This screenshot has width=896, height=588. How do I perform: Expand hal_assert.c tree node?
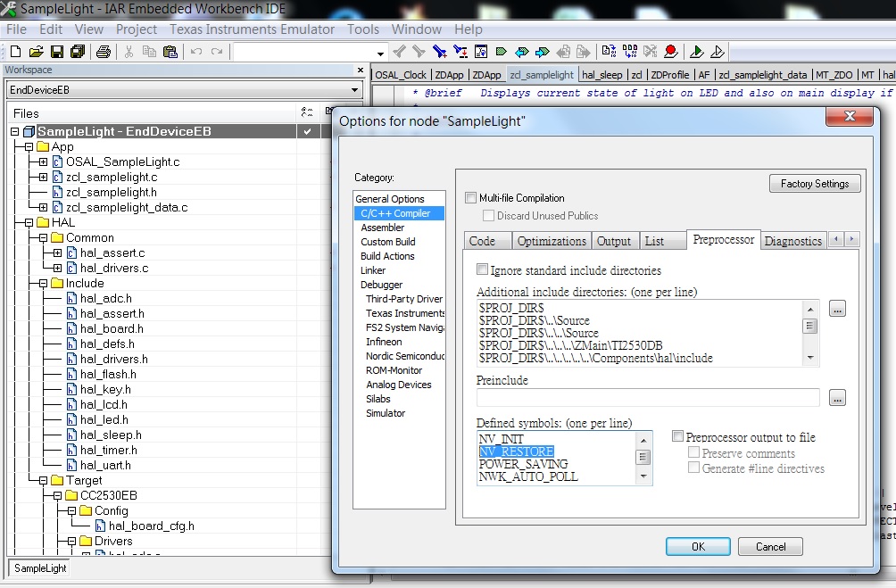click(x=57, y=253)
